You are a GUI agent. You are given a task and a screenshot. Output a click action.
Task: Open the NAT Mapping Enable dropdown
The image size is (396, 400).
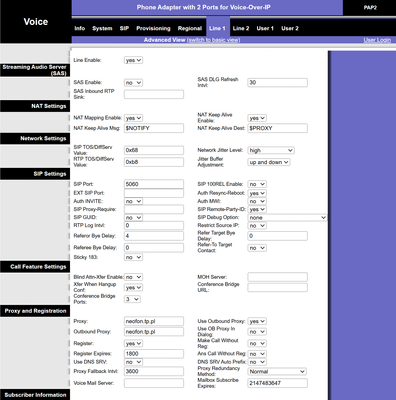(x=133, y=118)
